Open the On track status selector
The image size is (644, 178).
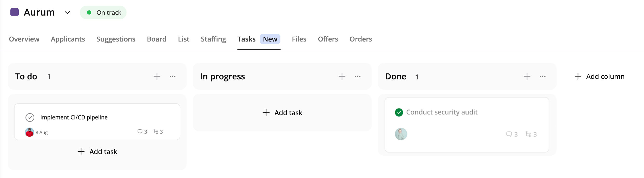pos(103,12)
